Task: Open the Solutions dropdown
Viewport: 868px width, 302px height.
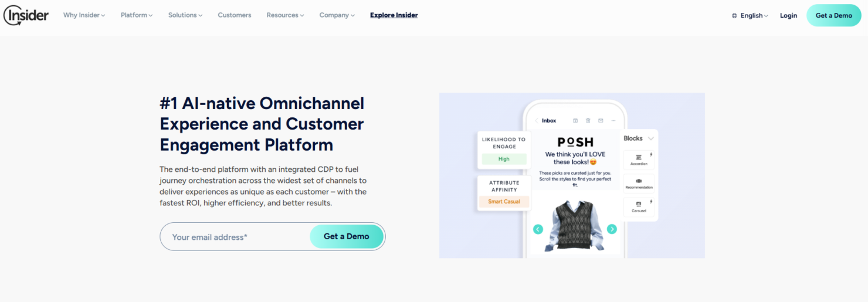Action: [185, 15]
